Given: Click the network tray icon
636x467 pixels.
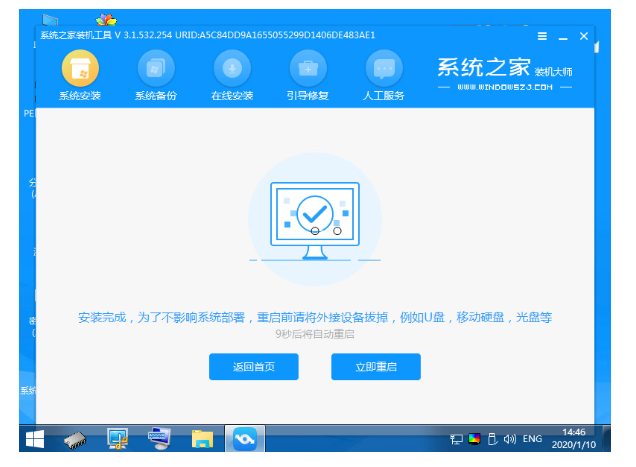Looking at the screenshot, I should (456, 439).
